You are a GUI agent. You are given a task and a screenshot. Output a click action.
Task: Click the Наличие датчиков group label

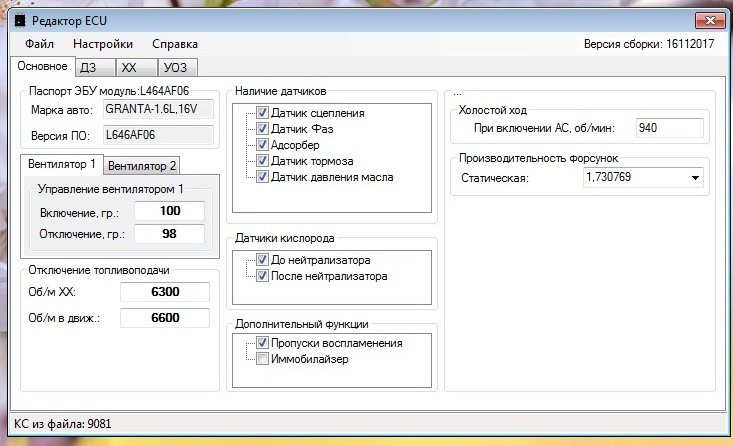coord(280,91)
